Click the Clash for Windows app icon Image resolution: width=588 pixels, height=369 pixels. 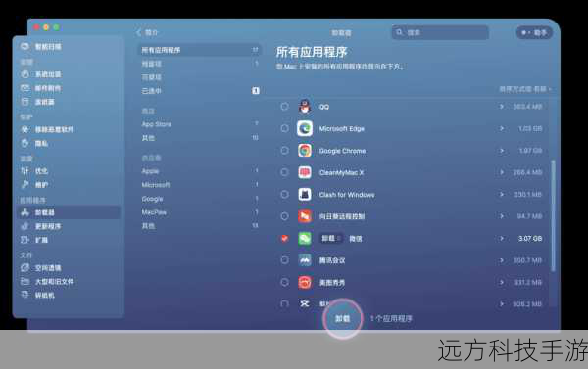[x=305, y=195]
